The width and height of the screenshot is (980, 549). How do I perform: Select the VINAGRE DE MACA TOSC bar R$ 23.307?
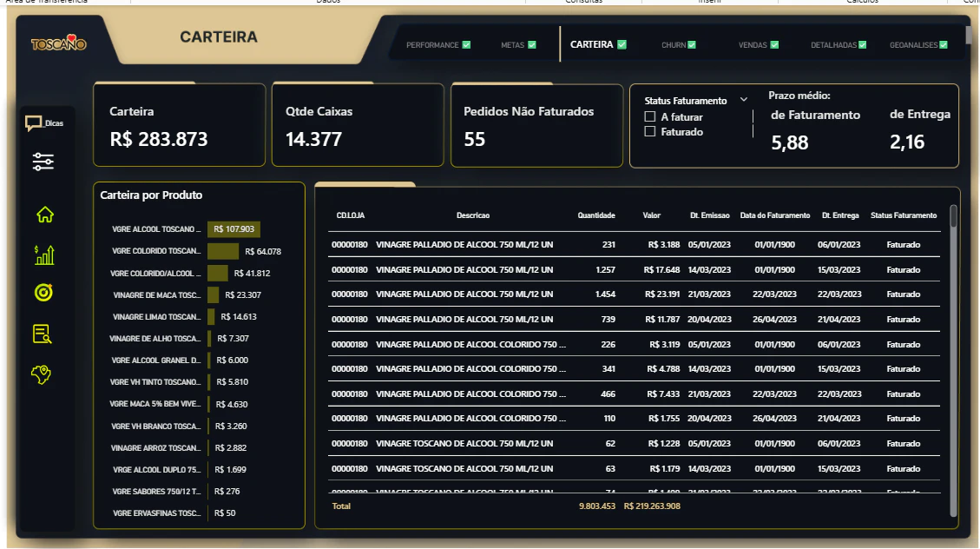point(214,294)
